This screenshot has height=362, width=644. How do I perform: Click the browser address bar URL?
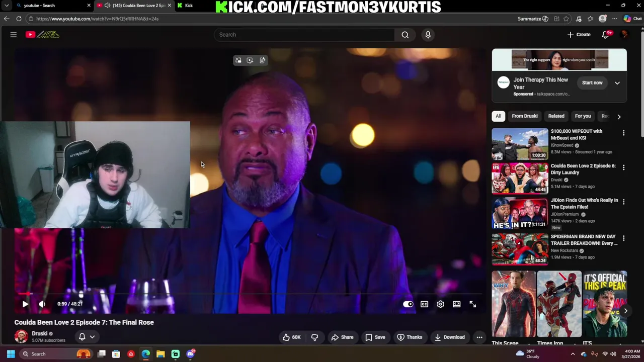[97, 19]
